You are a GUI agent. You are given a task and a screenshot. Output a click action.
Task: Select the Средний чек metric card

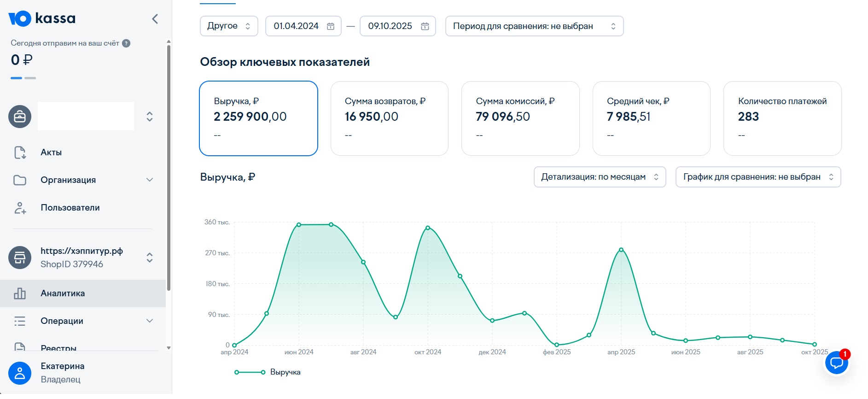click(651, 118)
